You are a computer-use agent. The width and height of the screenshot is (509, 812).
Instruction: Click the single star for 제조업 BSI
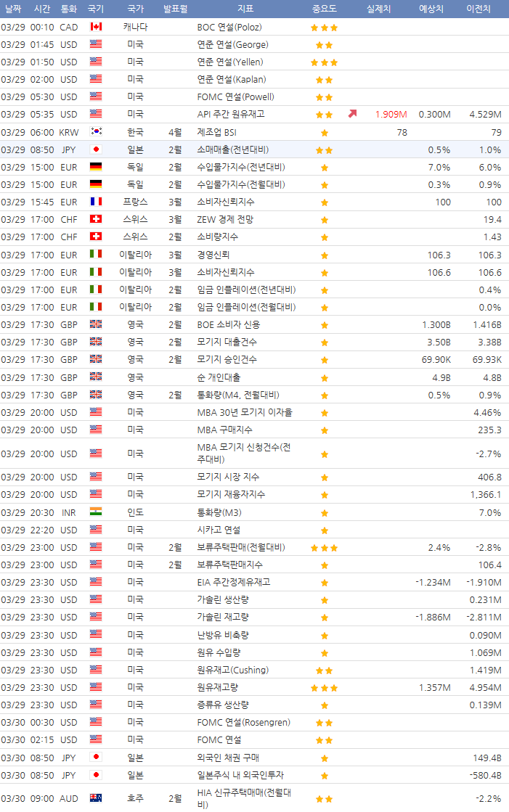pyautogui.click(x=325, y=133)
